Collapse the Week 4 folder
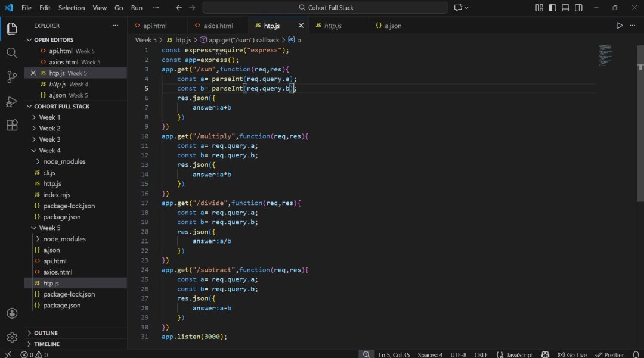Viewport: 644px width, 358px height. 76,151
